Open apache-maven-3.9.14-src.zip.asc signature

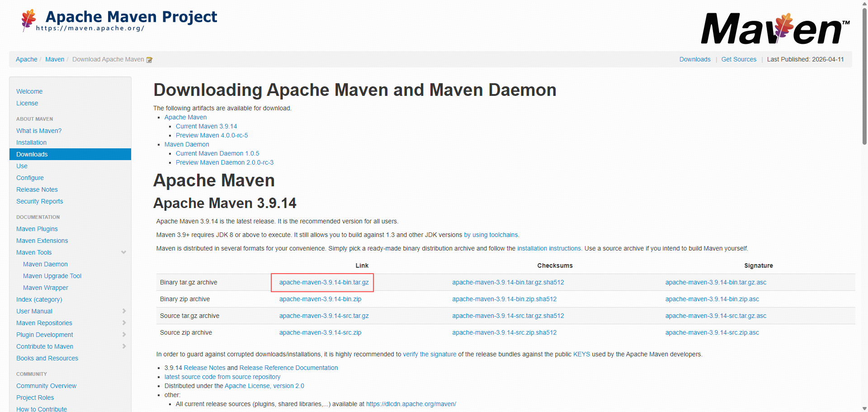712,332
